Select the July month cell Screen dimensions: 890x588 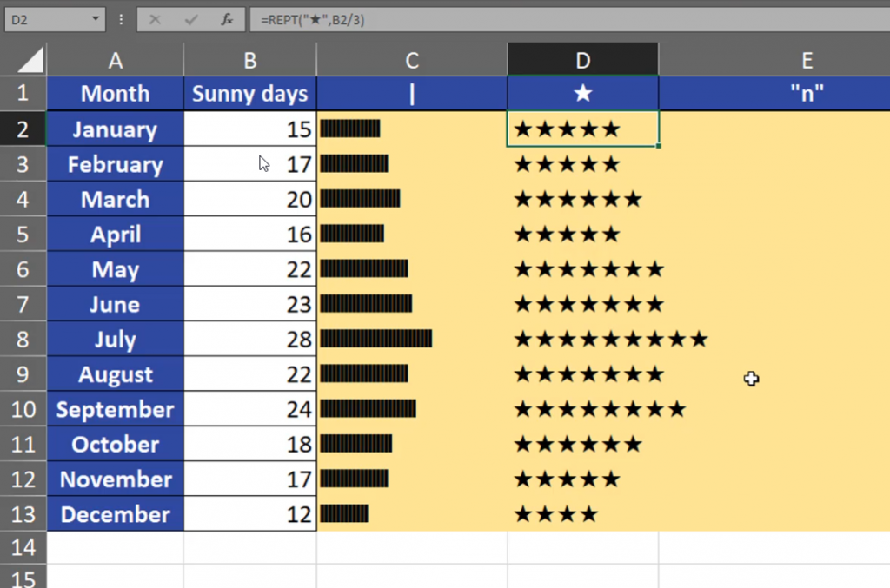click(115, 340)
